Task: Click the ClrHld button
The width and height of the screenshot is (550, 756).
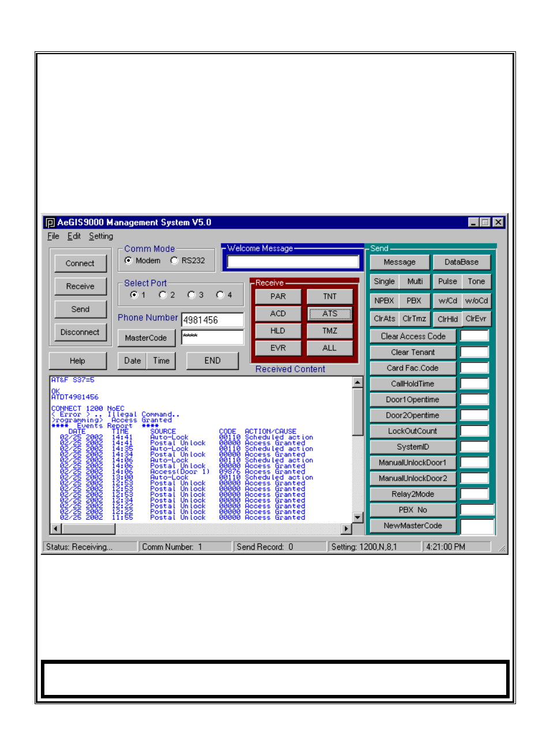Action: click(x=447, y=319)
